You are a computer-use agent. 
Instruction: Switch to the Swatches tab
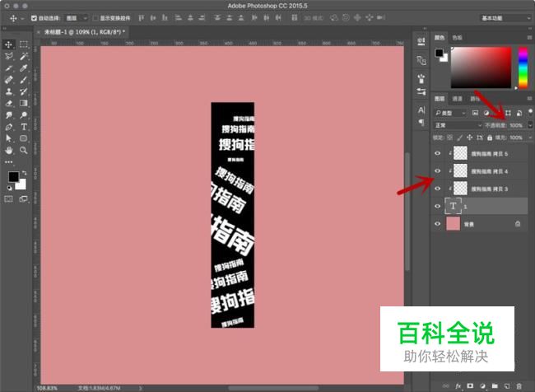(x=457, y=38)
